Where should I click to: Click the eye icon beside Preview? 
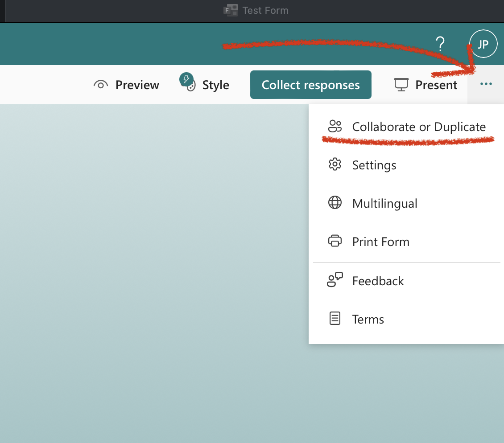(101, 85)
